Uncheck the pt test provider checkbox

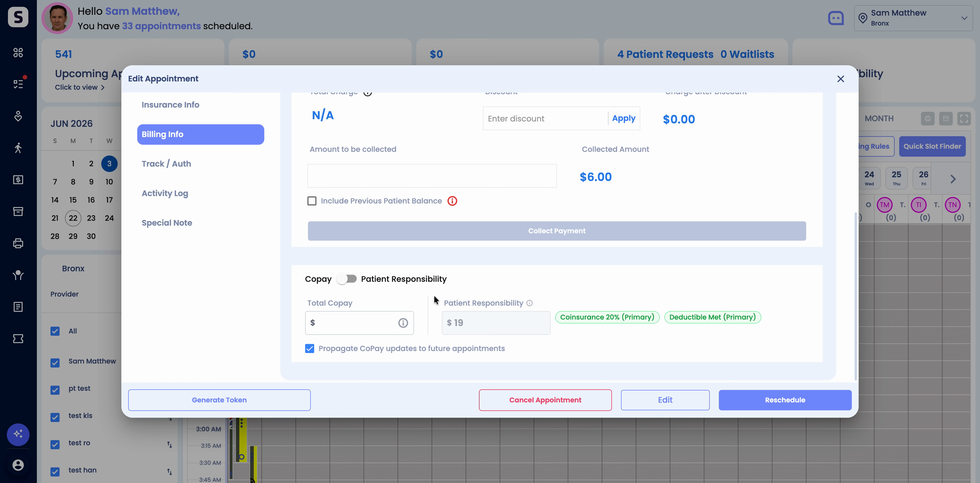pos(55,390)
